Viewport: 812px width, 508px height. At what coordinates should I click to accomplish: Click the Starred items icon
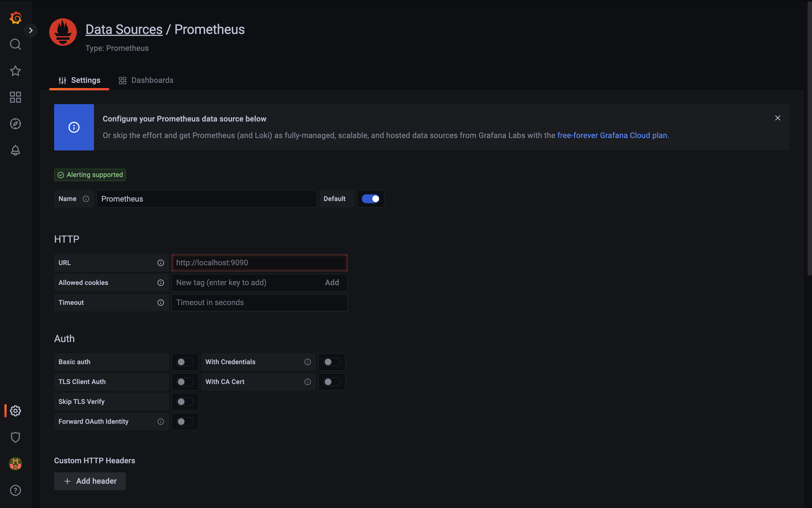click(15, 71)
